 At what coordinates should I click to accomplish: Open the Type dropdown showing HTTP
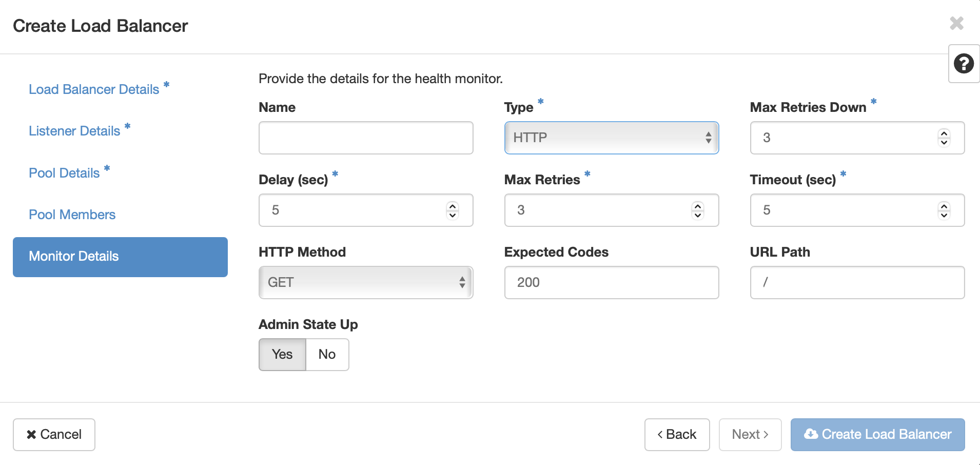612,138
